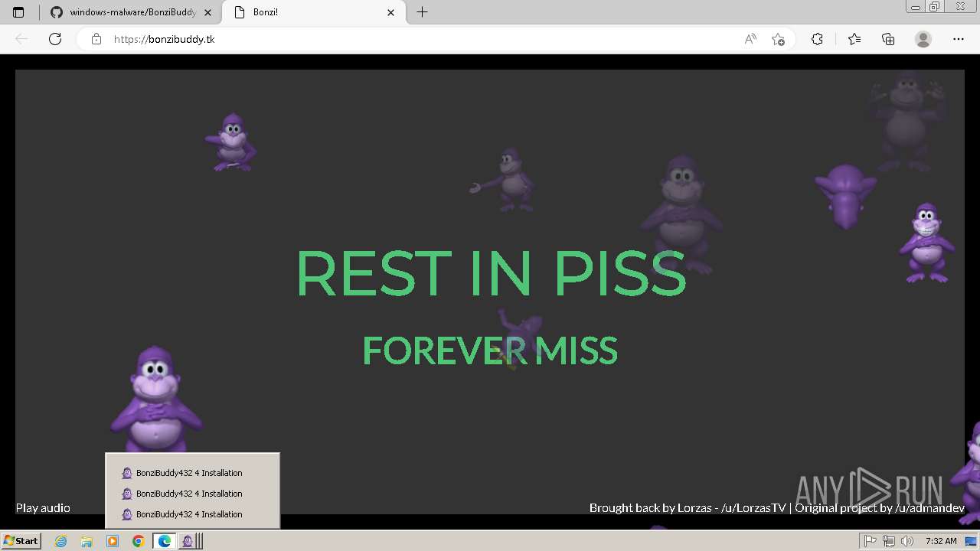
Task: Open Windows Media Player taskbar icon
Action: [113, 541]
